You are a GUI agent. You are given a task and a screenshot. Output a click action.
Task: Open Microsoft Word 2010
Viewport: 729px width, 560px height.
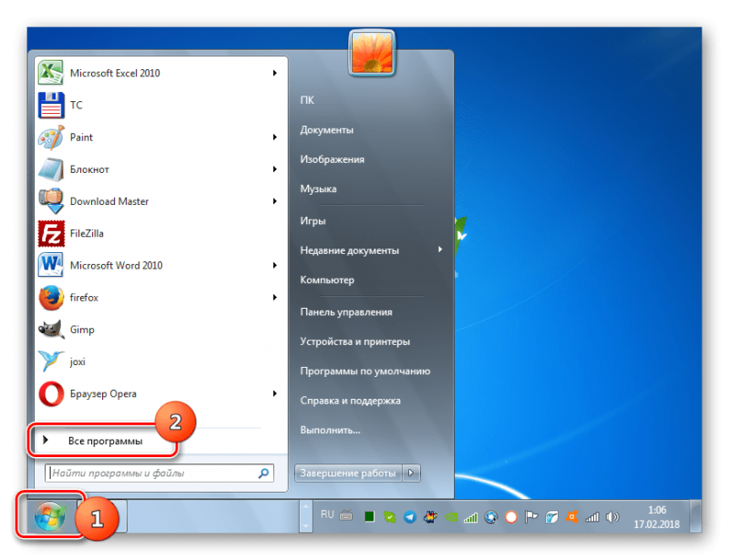[160, 265]
